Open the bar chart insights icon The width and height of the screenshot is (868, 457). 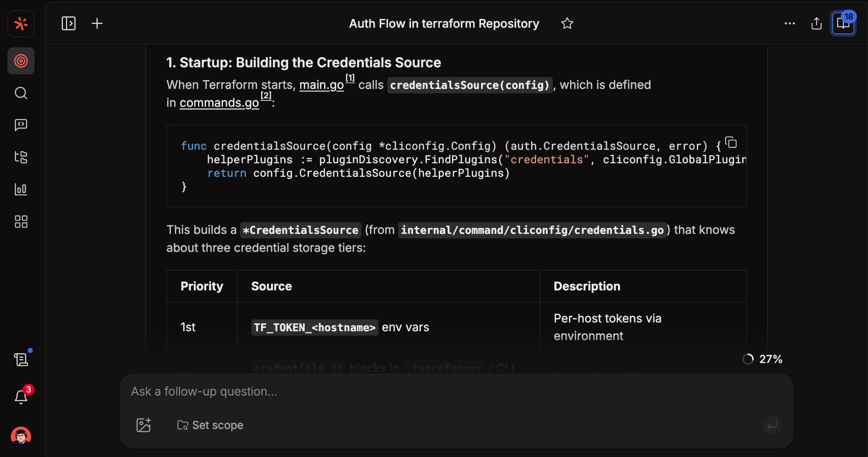(21, 189)
